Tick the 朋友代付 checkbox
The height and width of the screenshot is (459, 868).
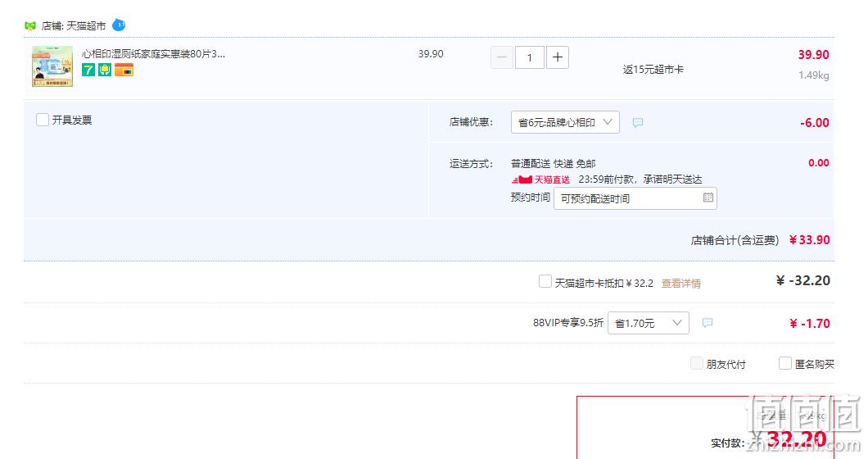pyautogui.click(x=697, y=363)
